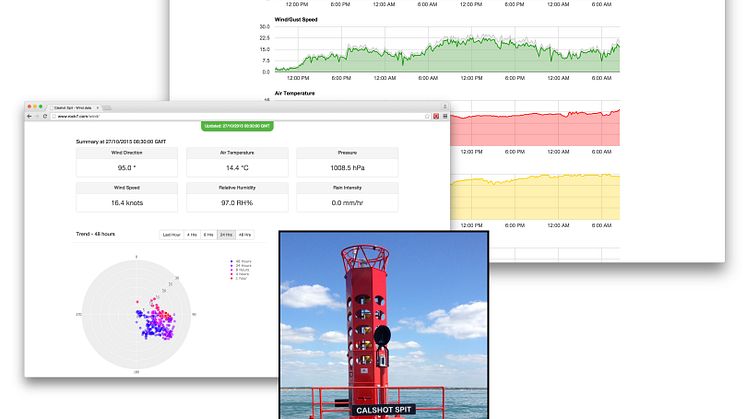The width and height of the screenshot is (746, 419).
Task: Click the 4 Hours legend entry
Action: pos(240,274)
